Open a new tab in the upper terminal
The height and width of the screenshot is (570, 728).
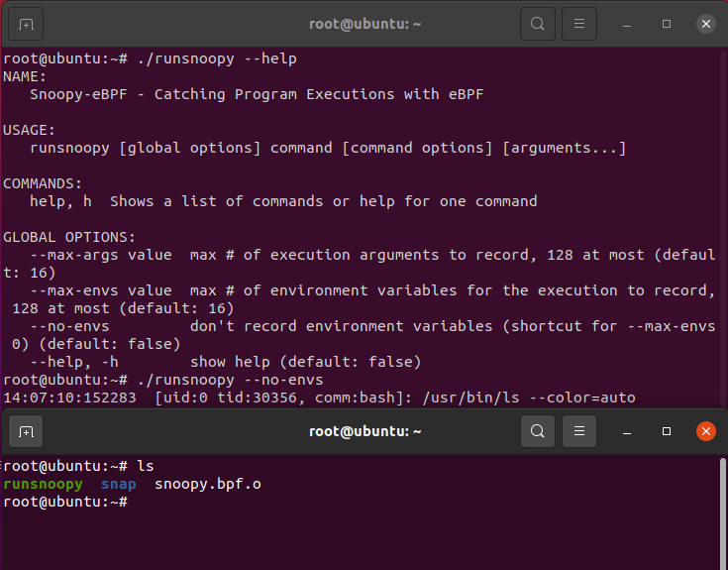tap(26, 24)
